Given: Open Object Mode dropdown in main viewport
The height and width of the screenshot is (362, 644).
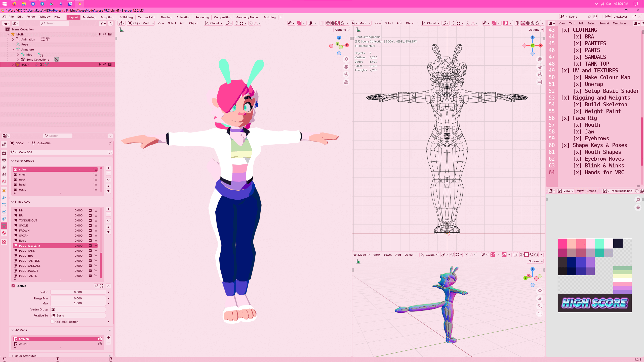Looking at the screenshot, I should point(141,23).
